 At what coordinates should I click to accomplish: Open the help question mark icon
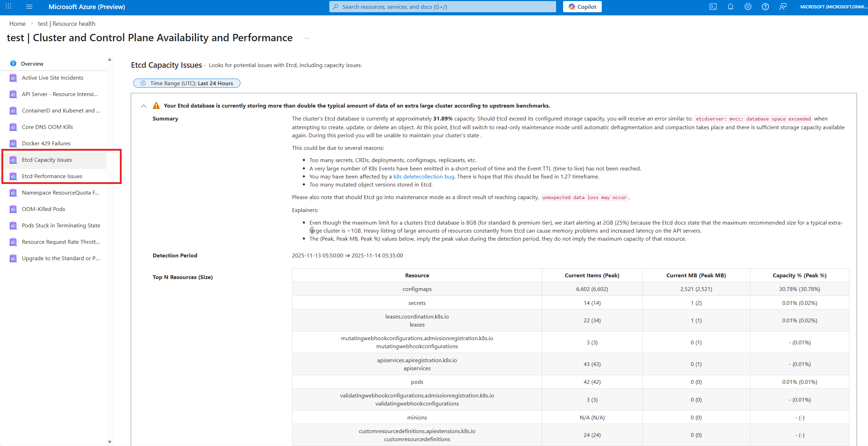(765, 7)
